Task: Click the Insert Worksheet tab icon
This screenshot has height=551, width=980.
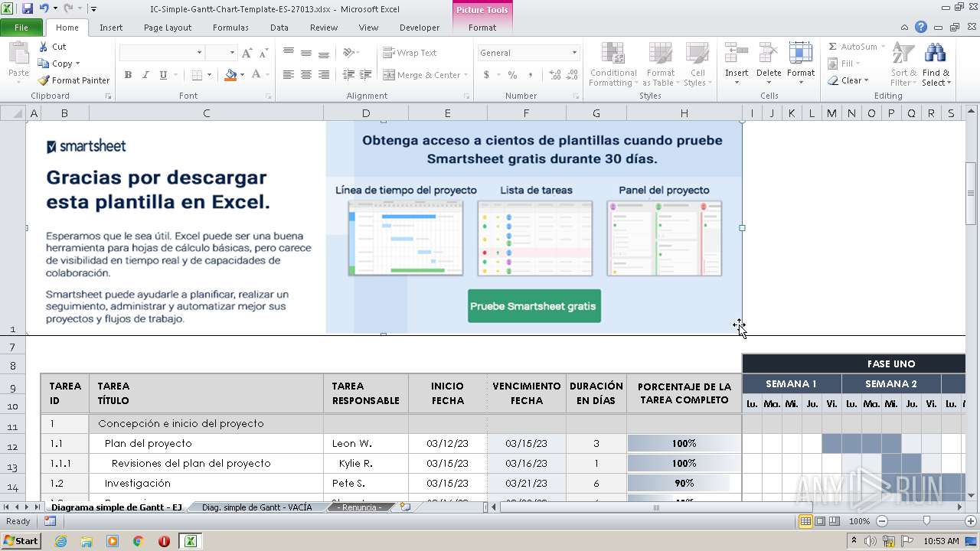Action: 405,507
